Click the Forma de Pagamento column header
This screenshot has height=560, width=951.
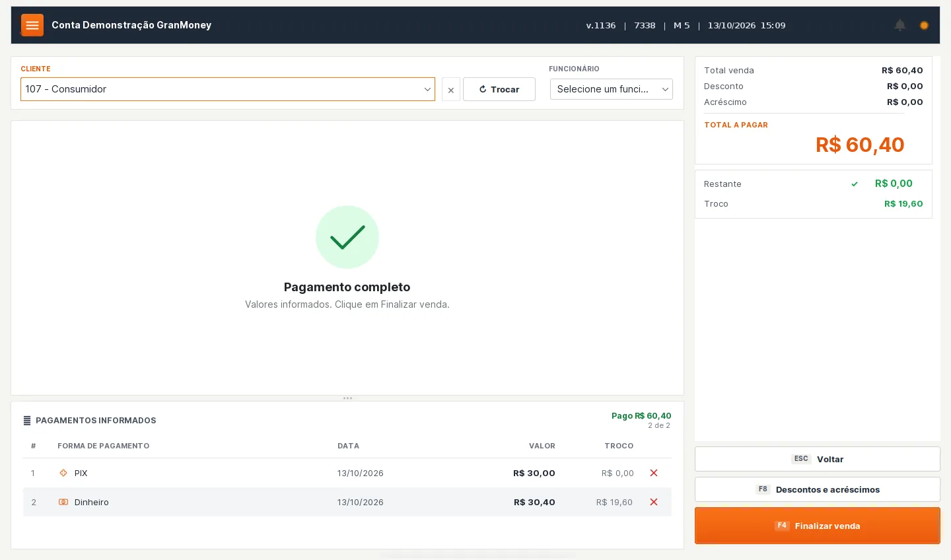coord(104,446)
